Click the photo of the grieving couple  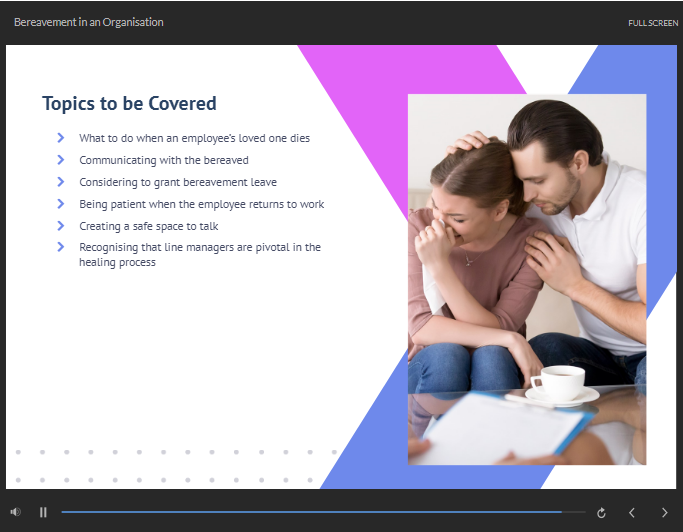point(527,279)
